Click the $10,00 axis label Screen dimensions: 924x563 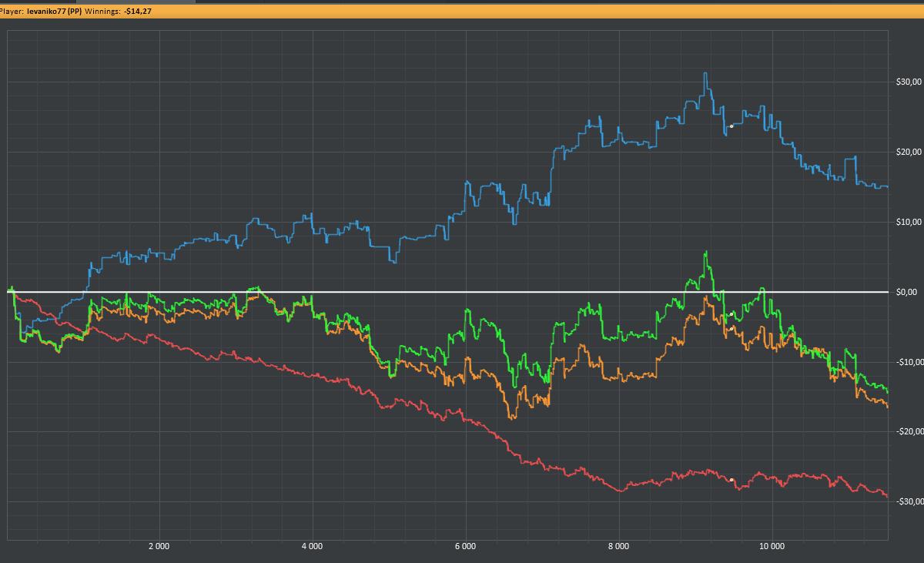click(x=909, y=222)
